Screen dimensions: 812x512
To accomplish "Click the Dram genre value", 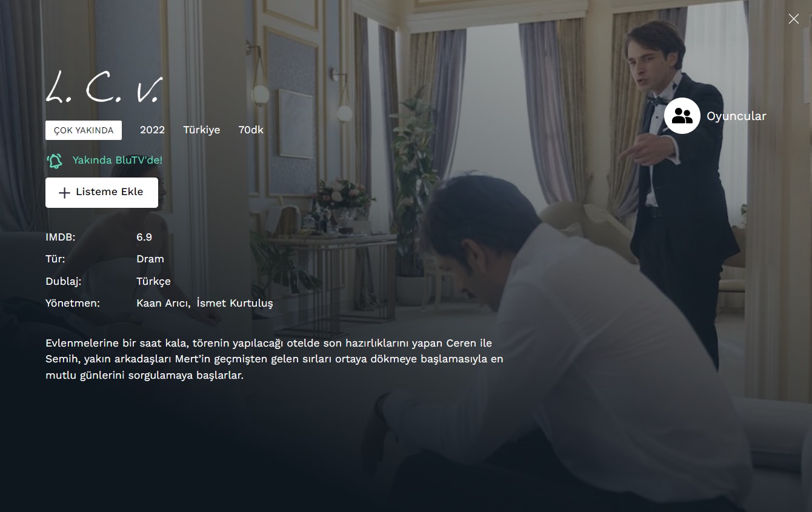I will coord(150,259).
